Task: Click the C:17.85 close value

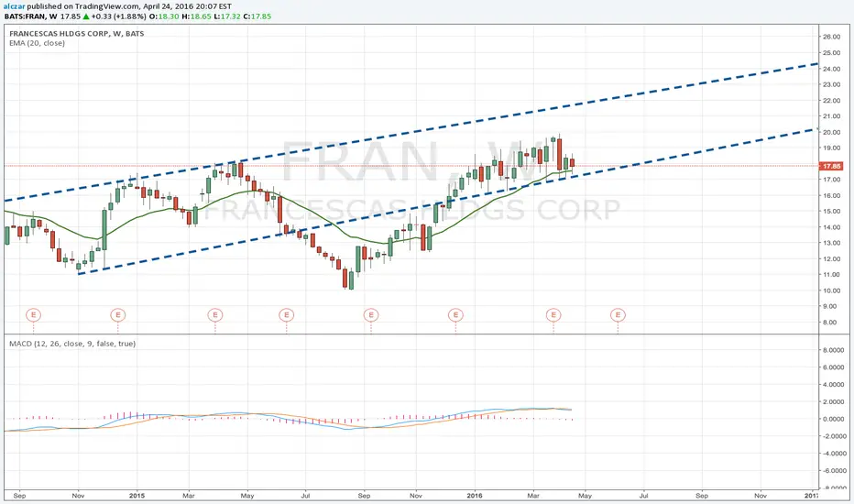Action: [257, 16]
